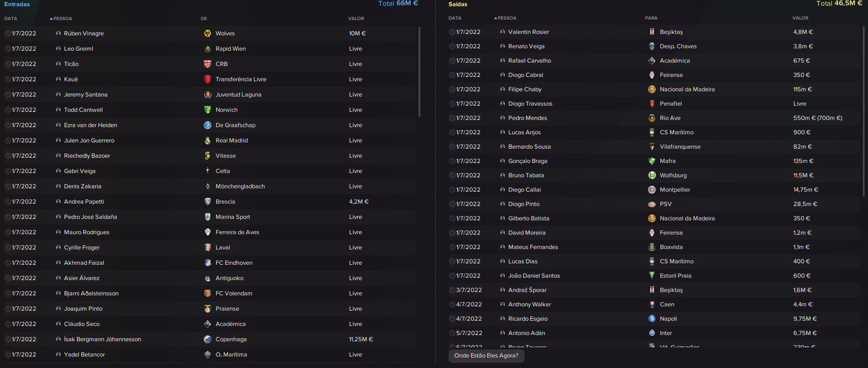
Task: Select the Anthony Walker transfer row
Action: [x=655, y=304]
